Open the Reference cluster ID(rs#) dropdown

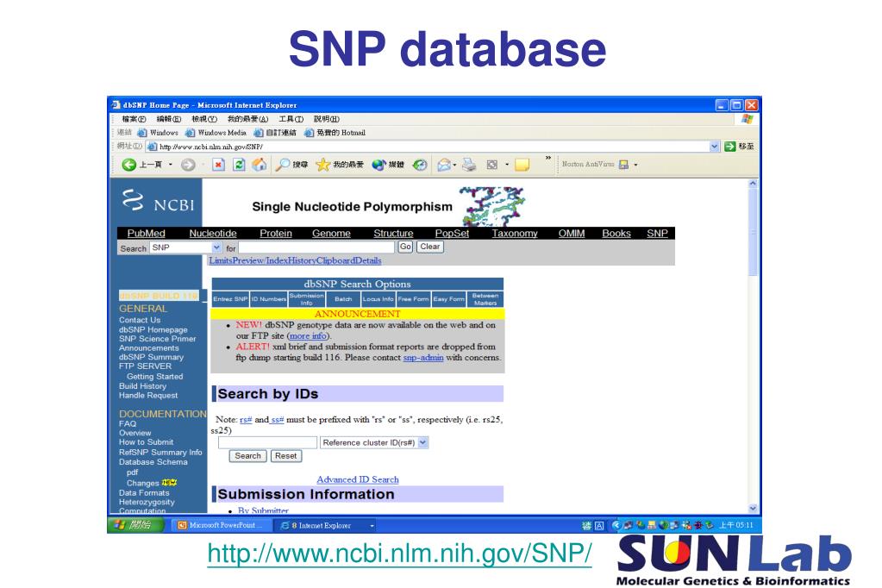(x=423, y=443)
